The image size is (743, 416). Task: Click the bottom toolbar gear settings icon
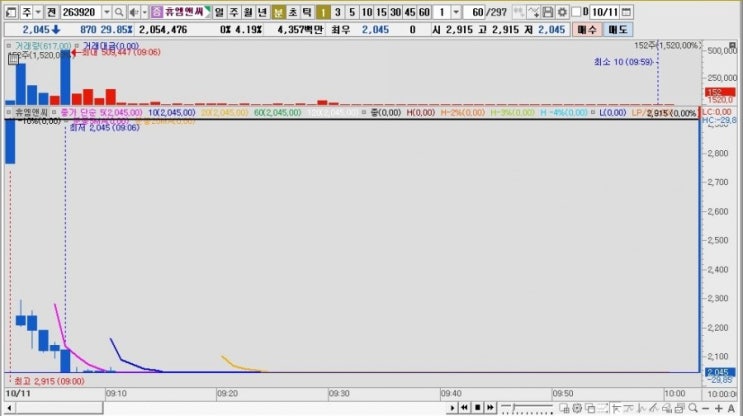[577, 408]
